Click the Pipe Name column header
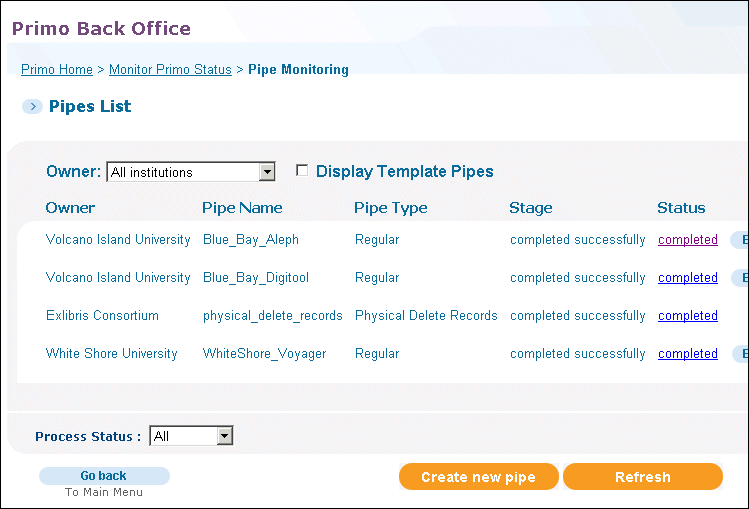This screenshot has height=509, width=749. tap(242, 208)
